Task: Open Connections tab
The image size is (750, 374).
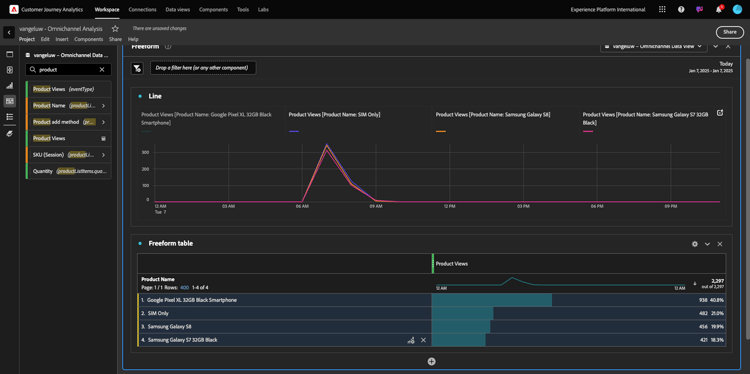Action: 143,10
